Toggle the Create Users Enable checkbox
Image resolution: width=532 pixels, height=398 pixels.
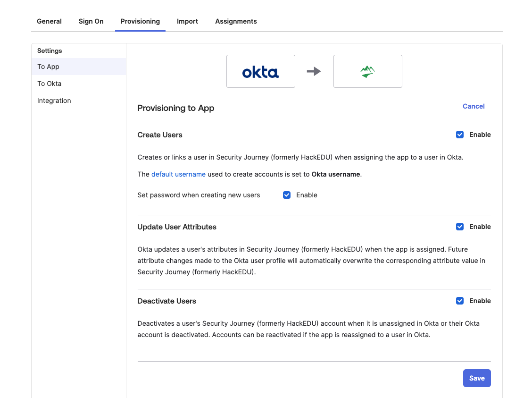460,135
